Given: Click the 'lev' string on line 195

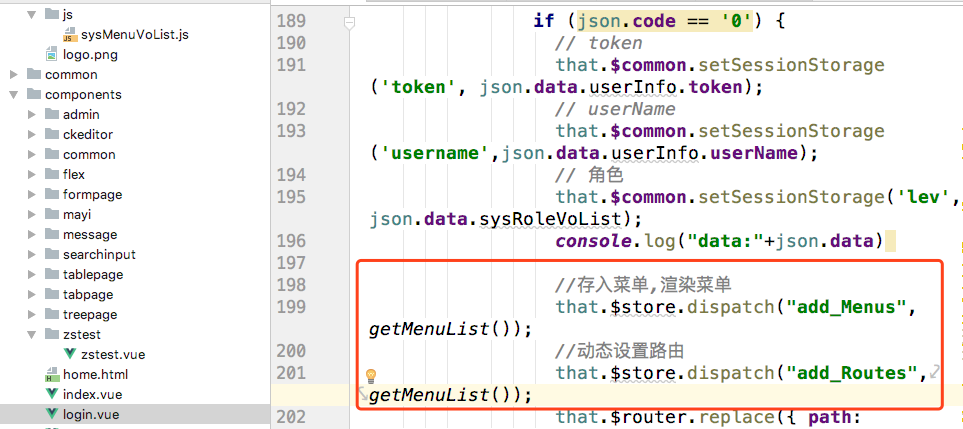Looking at the screenshot, I should pyautogui.click(x=924, y=198).
